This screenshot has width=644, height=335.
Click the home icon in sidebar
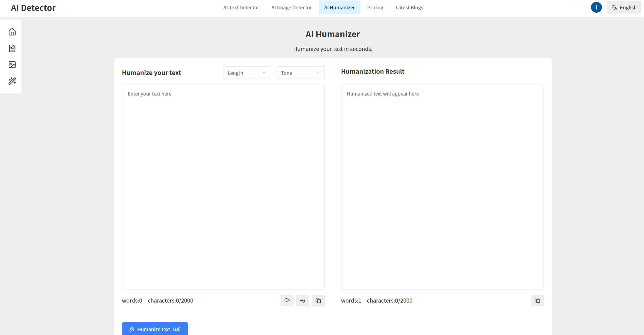12,32
